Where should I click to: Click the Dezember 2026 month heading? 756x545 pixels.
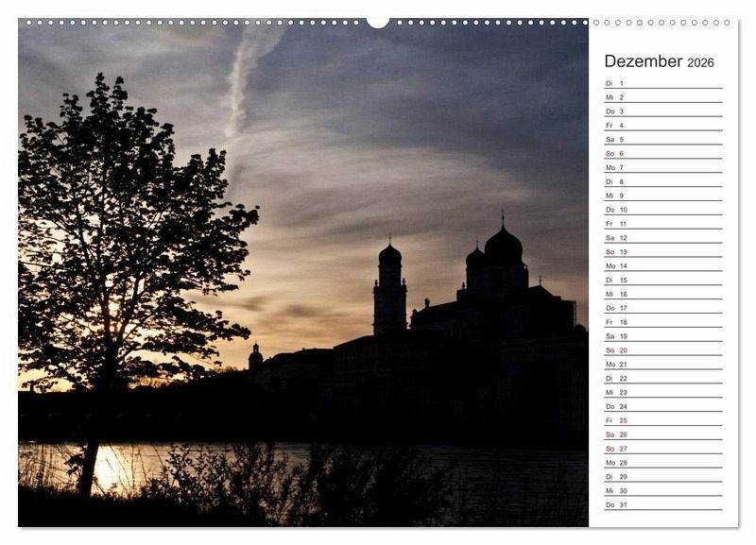coord(659,61)
